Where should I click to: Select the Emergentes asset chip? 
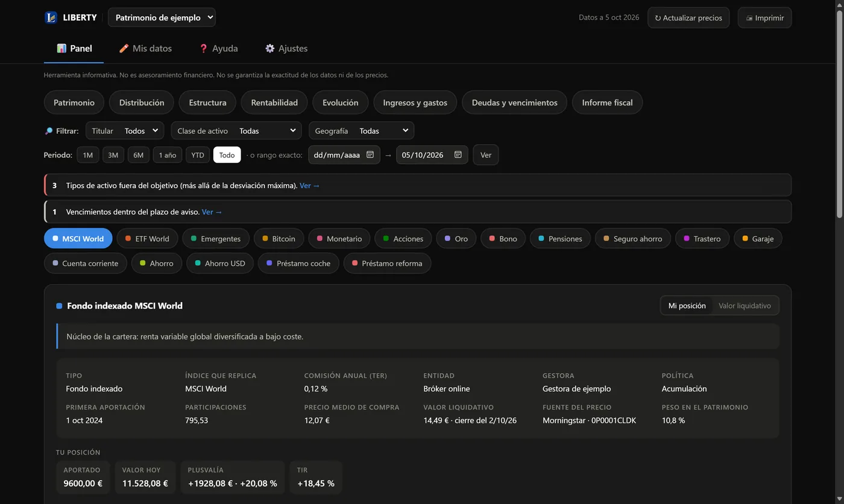pos(215,239)
